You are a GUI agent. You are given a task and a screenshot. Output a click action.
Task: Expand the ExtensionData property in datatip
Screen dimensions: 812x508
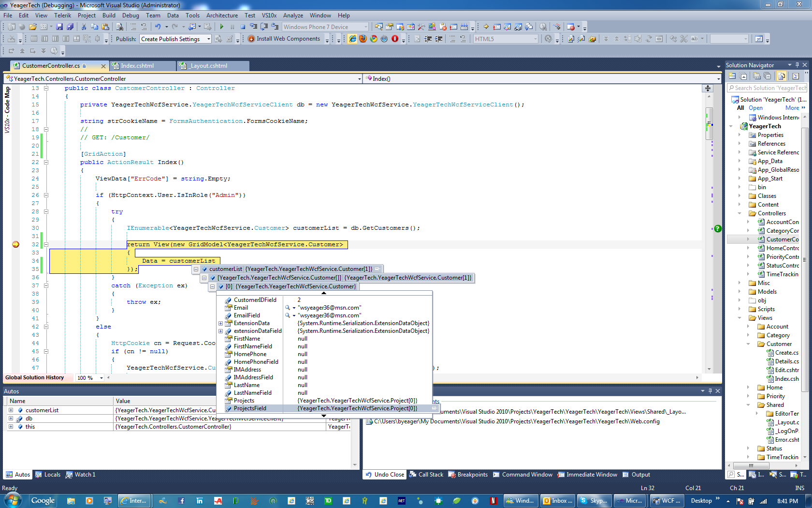[221, 323]
